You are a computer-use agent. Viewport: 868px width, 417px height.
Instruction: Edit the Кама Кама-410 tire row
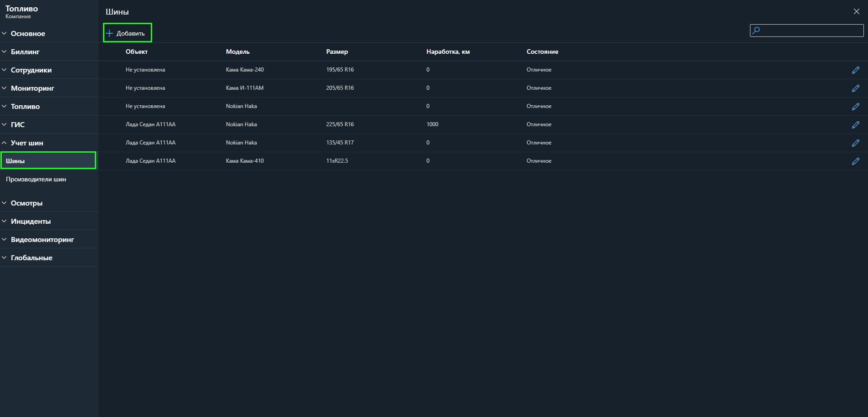click(x=855, y=161)
